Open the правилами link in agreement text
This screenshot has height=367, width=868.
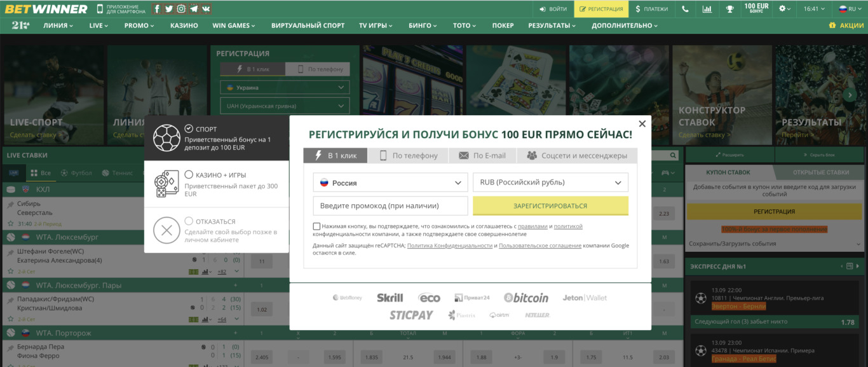[x=532, y=226]
